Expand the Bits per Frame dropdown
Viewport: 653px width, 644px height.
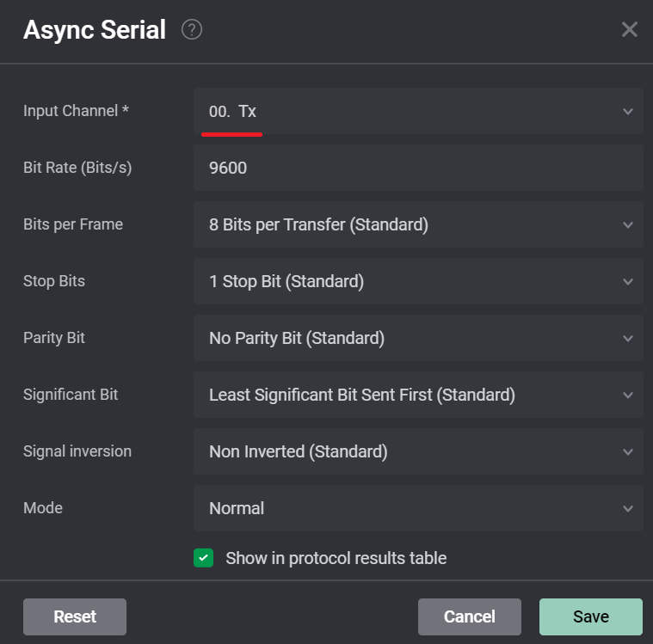click(417, 224)
